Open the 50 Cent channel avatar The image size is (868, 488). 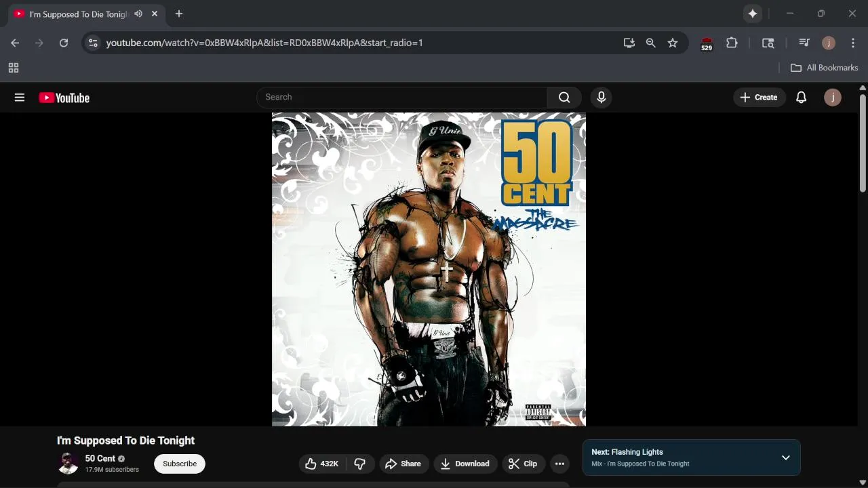click(68, 464)
